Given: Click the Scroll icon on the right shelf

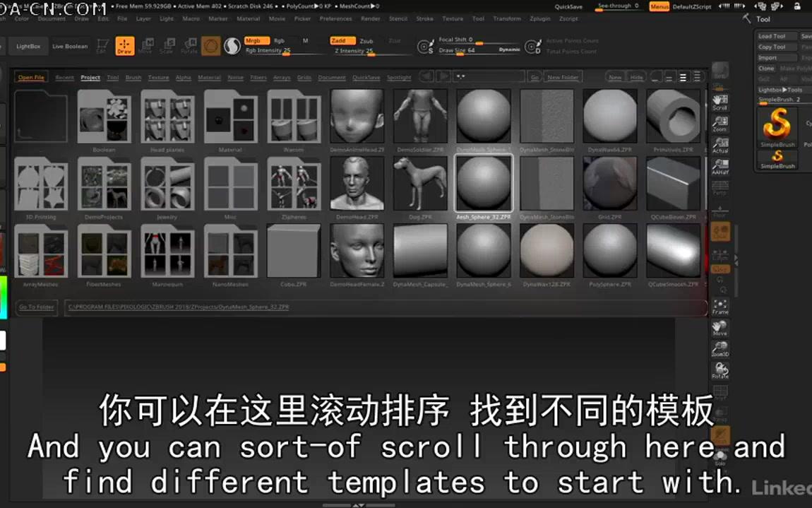Looking at the screenshot, I should [720, 102].
